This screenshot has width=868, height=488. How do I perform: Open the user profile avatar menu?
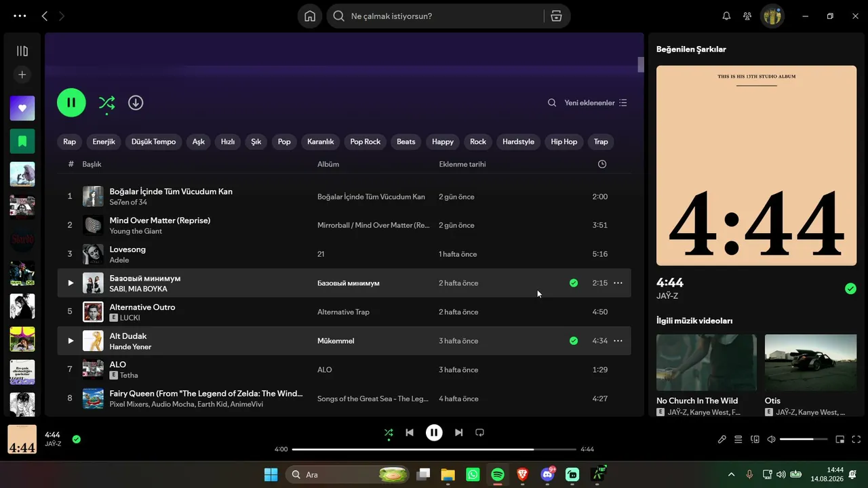(x=772, y=16)
